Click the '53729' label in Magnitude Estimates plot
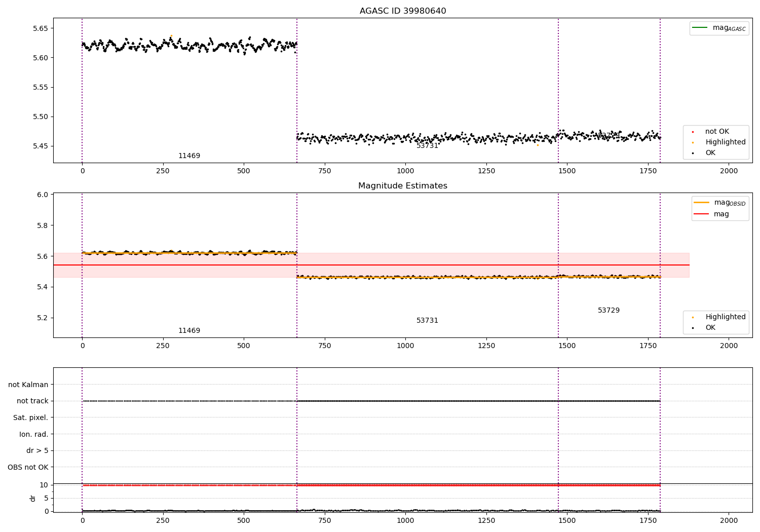Viewport: 760px width, 532px height. (609, 311)
